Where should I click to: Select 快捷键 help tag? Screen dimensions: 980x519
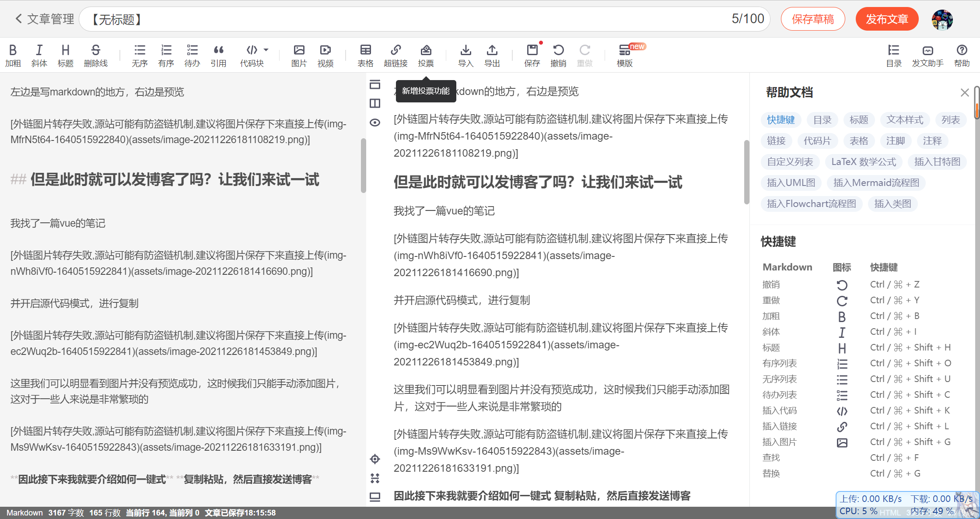click(x=781, y=120)
